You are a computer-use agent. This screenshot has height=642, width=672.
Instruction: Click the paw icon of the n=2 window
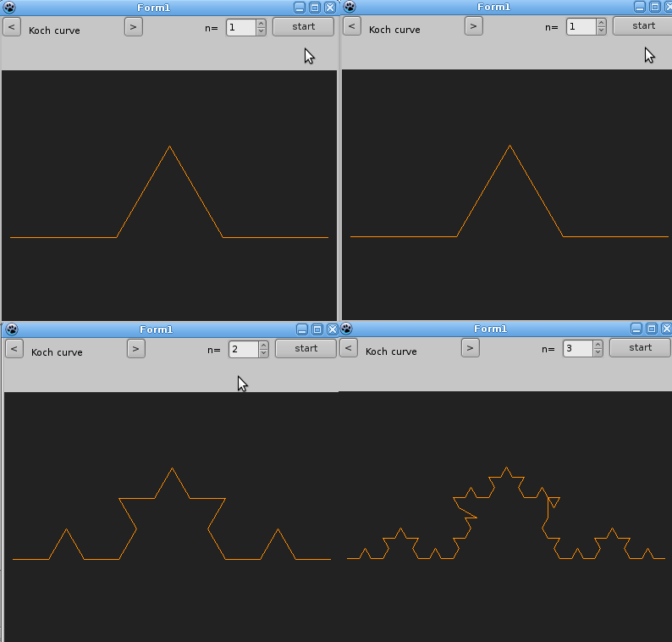[x=12, y=329]
